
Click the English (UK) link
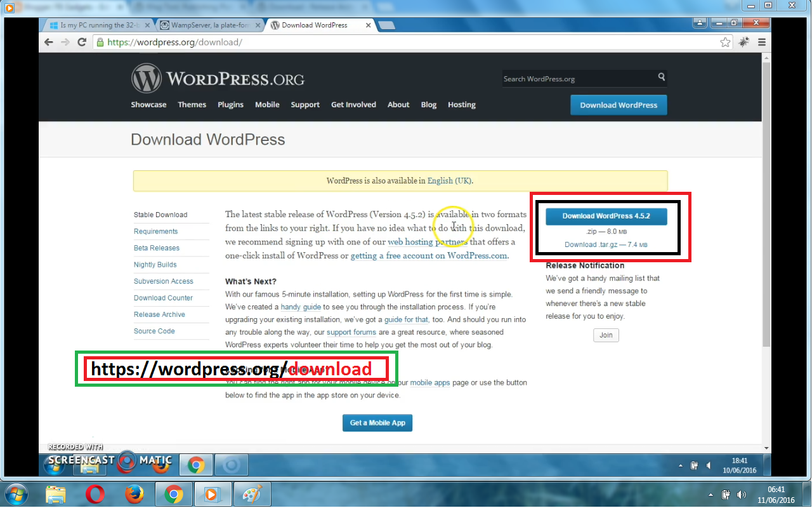click(x=449, y=180)
